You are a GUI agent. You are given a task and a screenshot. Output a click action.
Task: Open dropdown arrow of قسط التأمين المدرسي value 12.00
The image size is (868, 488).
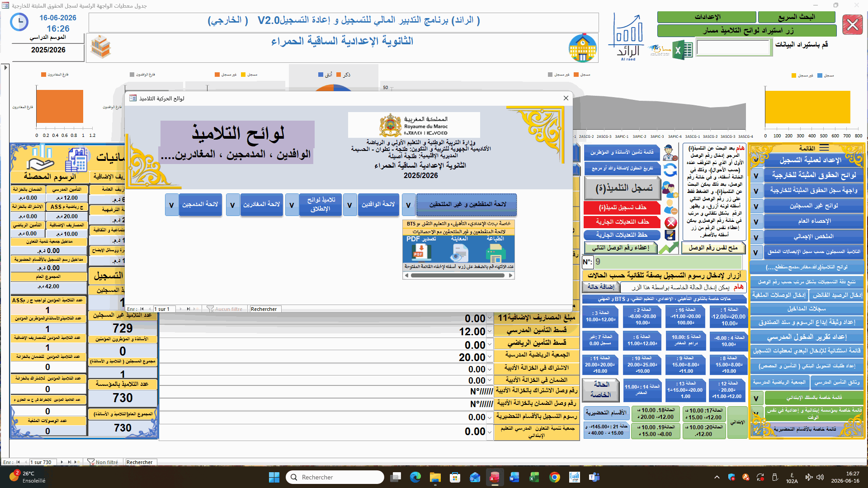point(489,332)
